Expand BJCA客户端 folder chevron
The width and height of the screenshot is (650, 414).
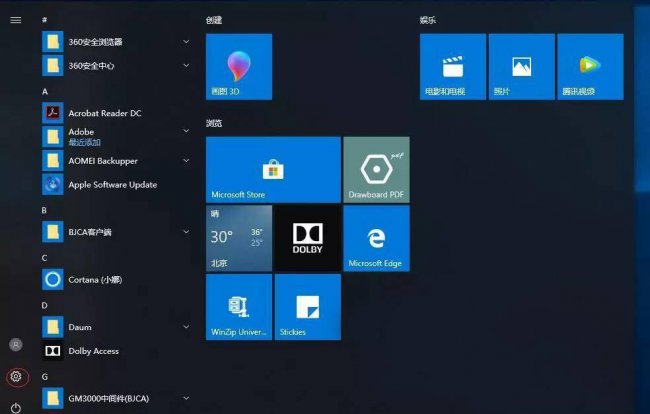pyautogui.click(x=187, y=232)
